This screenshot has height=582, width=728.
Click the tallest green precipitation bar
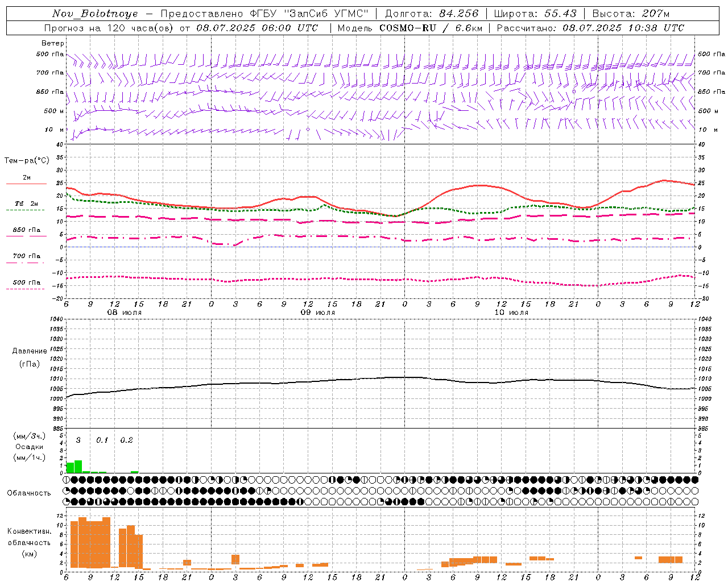point(78,467)
